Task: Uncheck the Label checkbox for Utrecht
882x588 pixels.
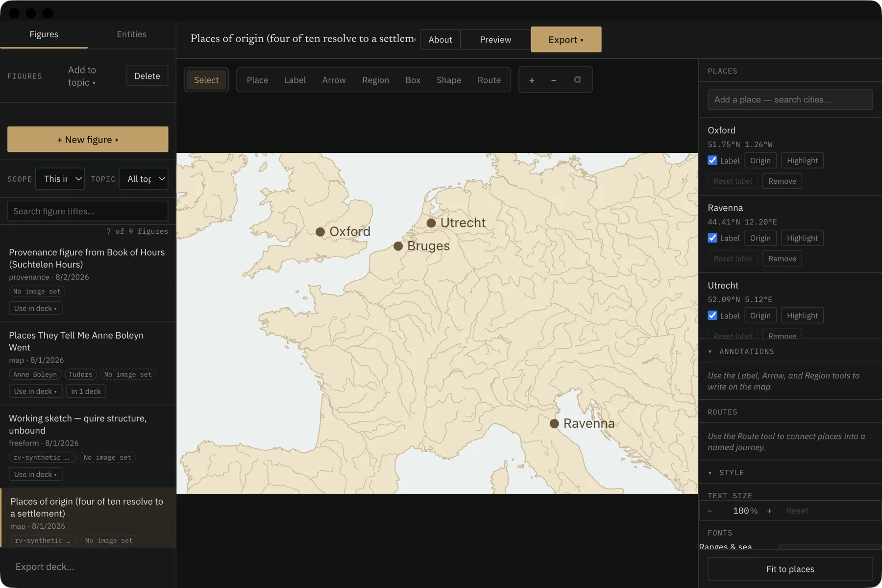Action: point(712,315)
